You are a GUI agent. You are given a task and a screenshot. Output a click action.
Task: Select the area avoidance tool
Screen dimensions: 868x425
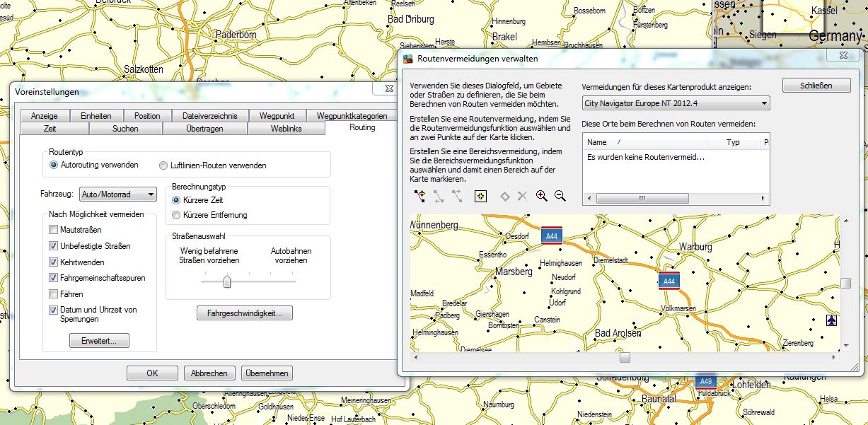click(481, 196)
